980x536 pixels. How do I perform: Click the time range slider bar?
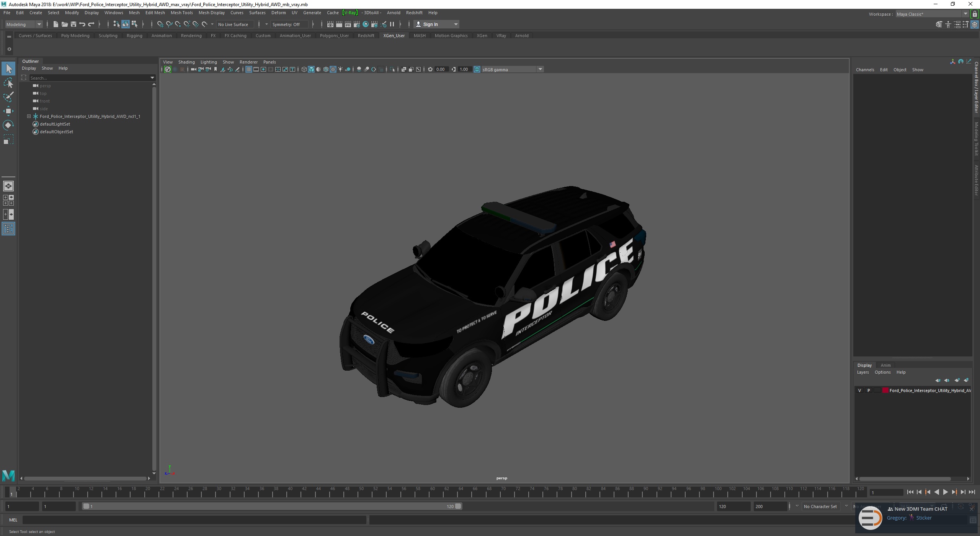(272, 507)
